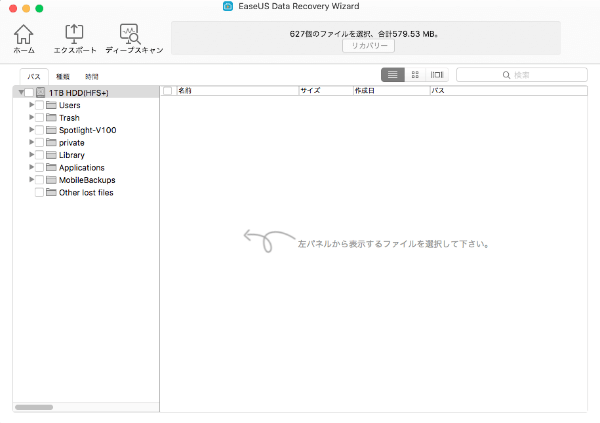
Task: Collapse the 1TB HDD(HFS+) tree node
Action: click(x=21, y=93)
